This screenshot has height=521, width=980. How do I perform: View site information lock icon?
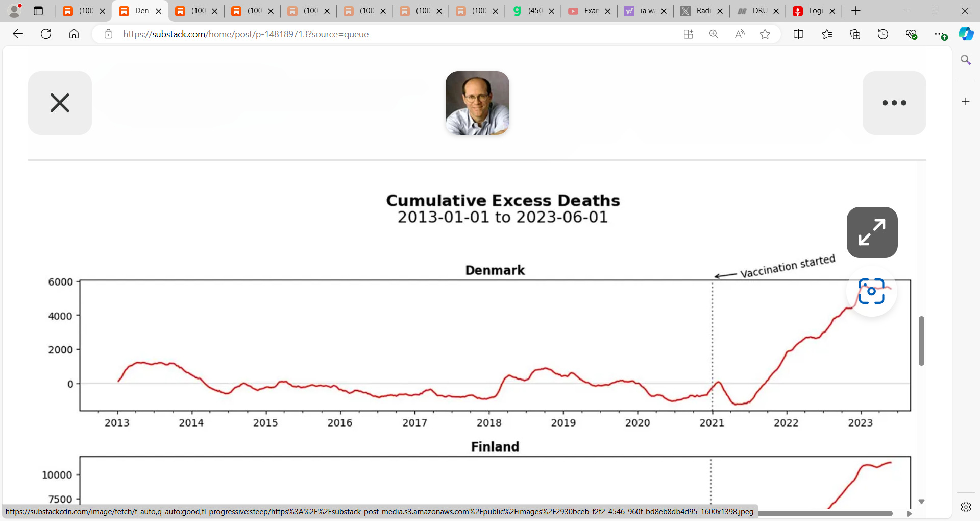point(108,34)
